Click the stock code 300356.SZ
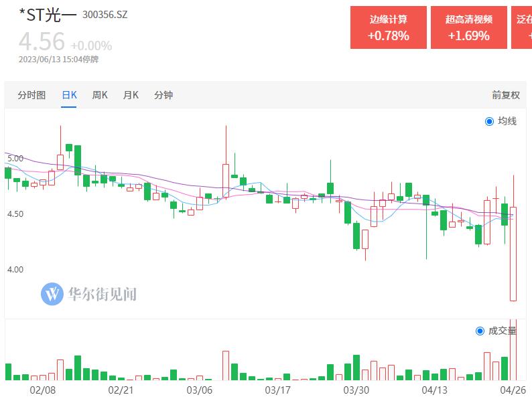Screen dimensions: 532x403 105,15
